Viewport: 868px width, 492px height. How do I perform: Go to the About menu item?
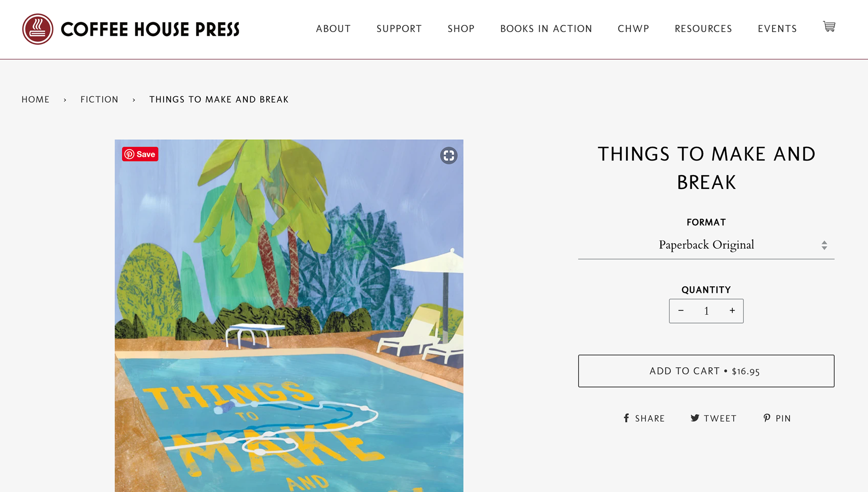coord(333,29)
